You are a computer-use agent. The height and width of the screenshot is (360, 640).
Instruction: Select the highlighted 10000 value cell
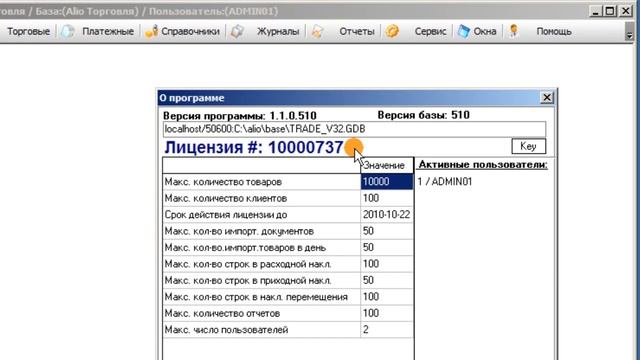(387, 182)
